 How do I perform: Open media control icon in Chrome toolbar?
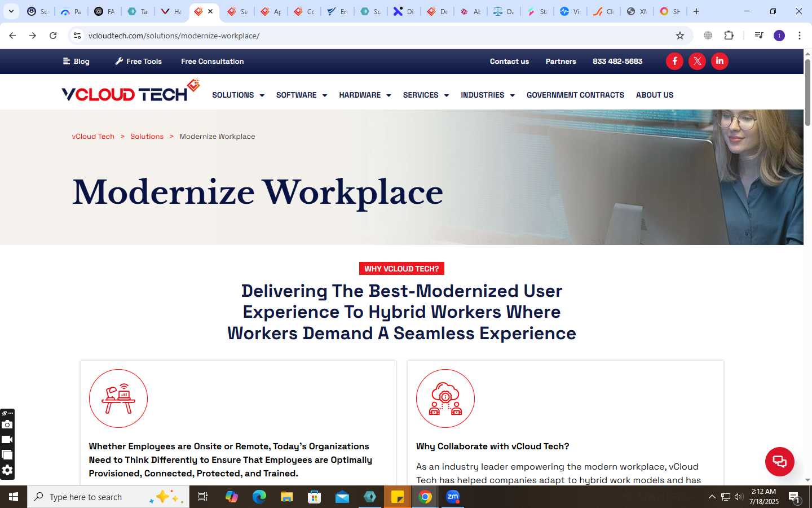pyautogui.click(x=759, y=36)
